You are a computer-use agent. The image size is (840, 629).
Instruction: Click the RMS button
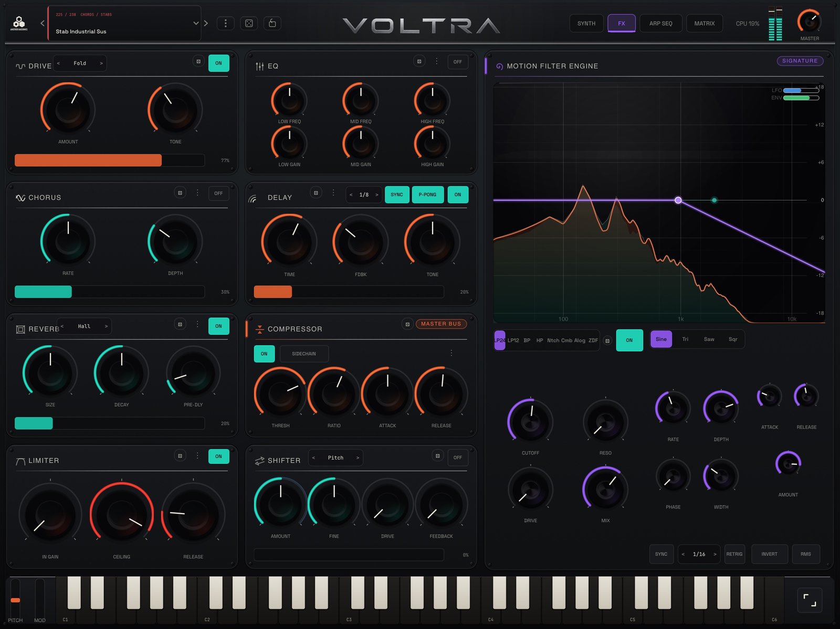pos(806,555)
